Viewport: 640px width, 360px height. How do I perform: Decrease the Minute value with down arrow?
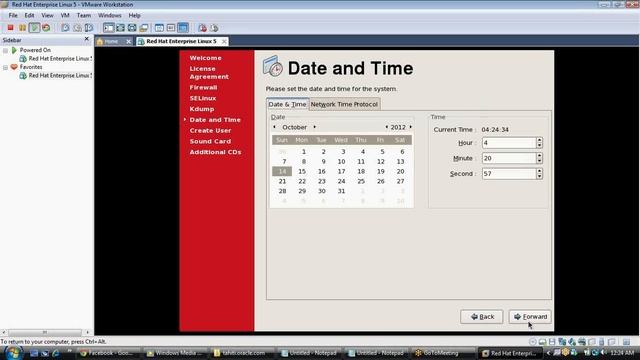[x=539, y=161]
